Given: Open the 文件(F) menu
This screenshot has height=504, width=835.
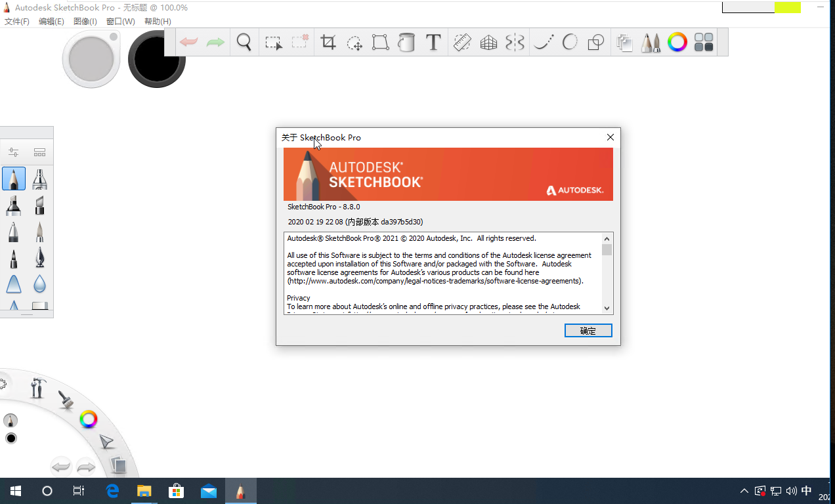Looking at the screenshot, I should [x=17, y=22].
